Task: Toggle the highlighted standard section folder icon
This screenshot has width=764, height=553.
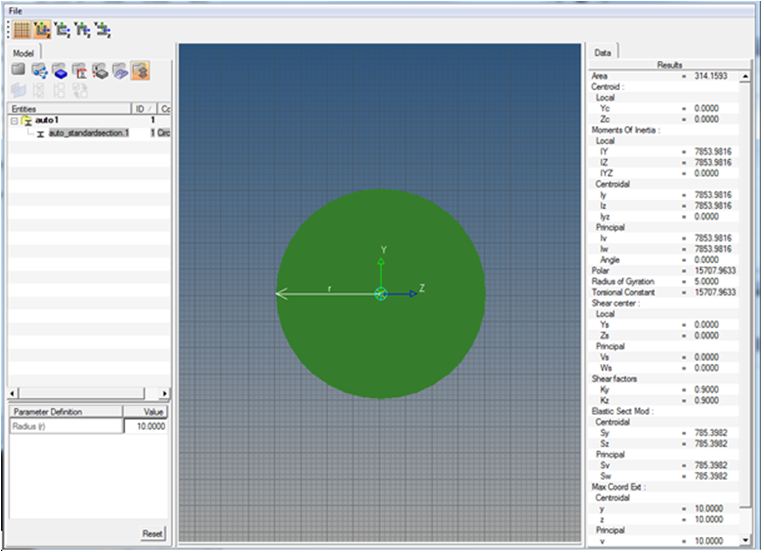Action: tap(140, 70)
